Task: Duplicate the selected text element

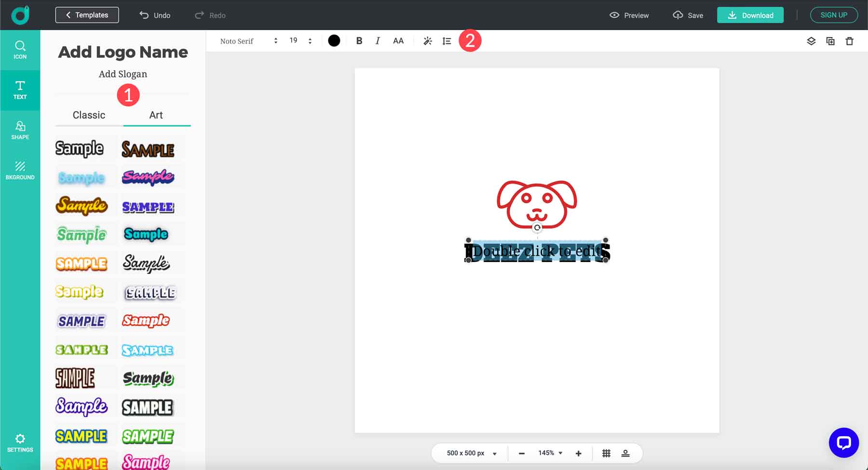Action: coord(830,41)
